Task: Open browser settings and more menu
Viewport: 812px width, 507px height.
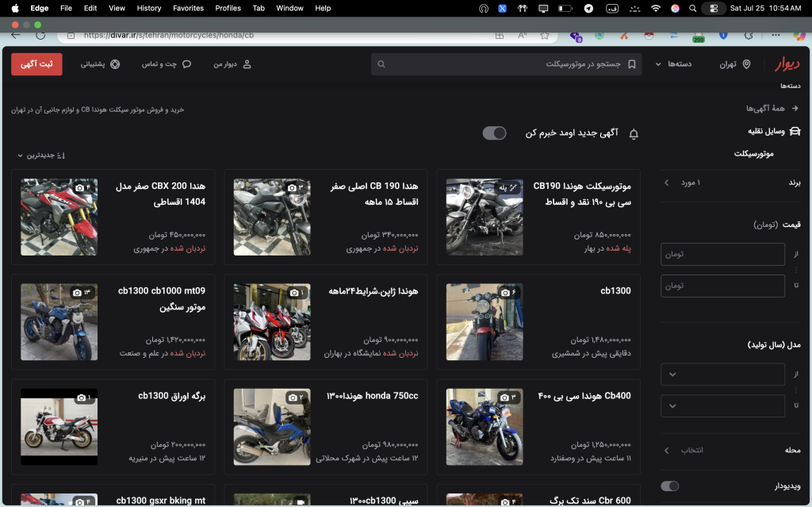Action: click(x=776, y=35)
